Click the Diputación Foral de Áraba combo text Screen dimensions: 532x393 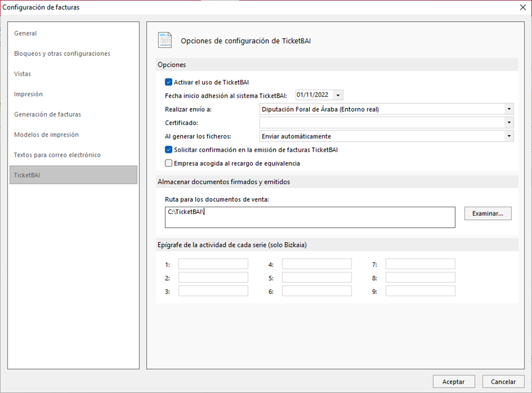click(320, 109)
